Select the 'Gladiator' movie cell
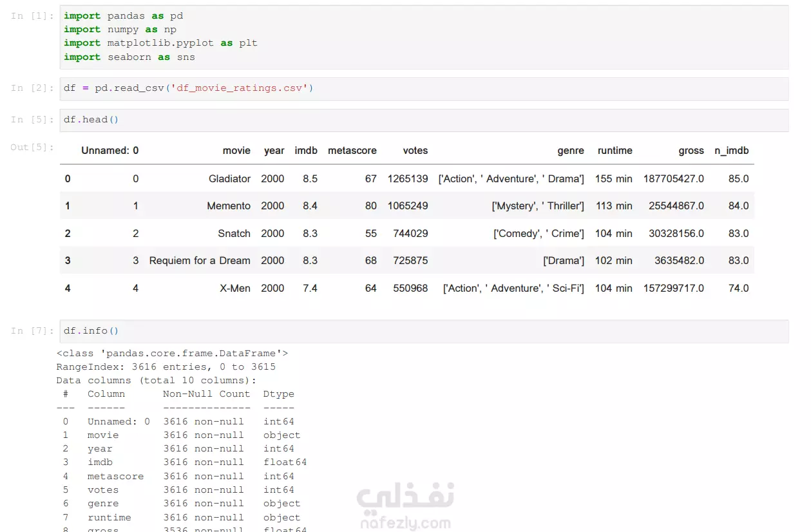The height and width of the screenshot is (532, 811). click(230, 178)
